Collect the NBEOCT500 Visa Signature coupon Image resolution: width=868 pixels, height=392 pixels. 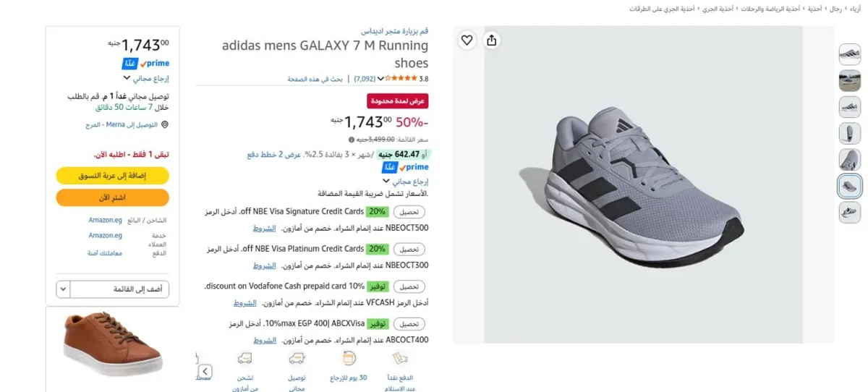[x=409, y=212]
